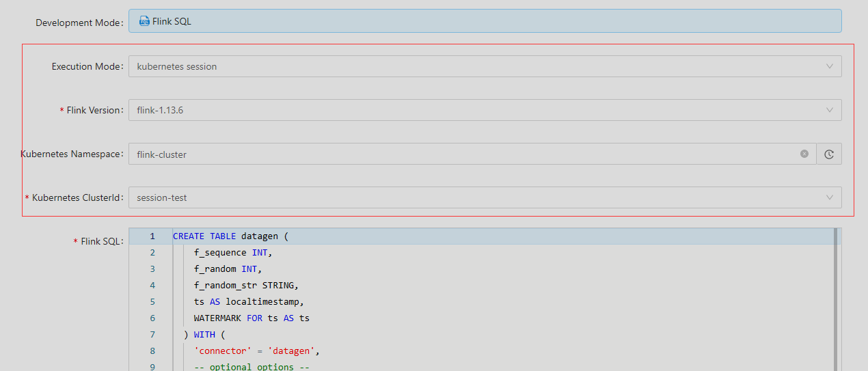
Task: Click the history clock icon beside Kubernetes Namespace
Action: pos(829,154)
